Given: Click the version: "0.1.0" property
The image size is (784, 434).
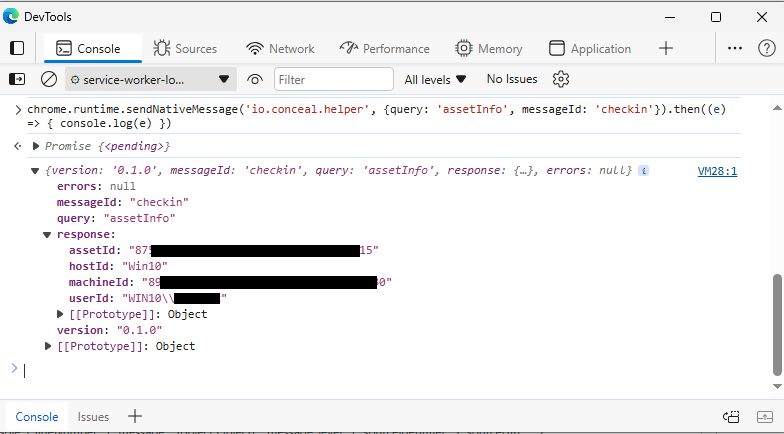Looking at the screenshot, I should coord(110,330).
